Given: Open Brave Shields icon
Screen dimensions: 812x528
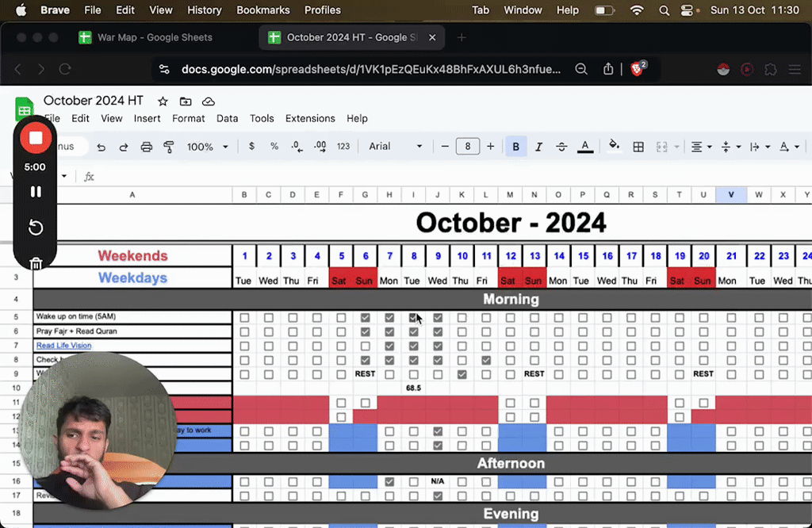Looking at the screenshot, I should tap(638, 68).
